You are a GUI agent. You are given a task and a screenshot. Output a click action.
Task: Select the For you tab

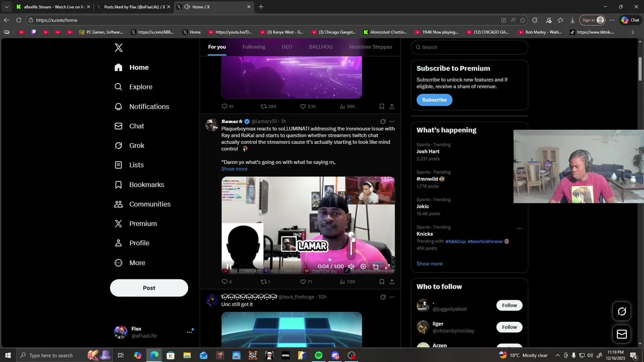point(217,47)
